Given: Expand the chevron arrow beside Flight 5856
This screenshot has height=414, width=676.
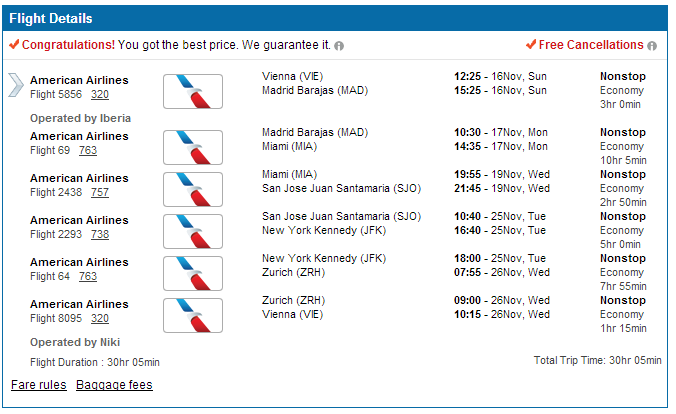Looking at the screenshot, I should click(16, 85).
